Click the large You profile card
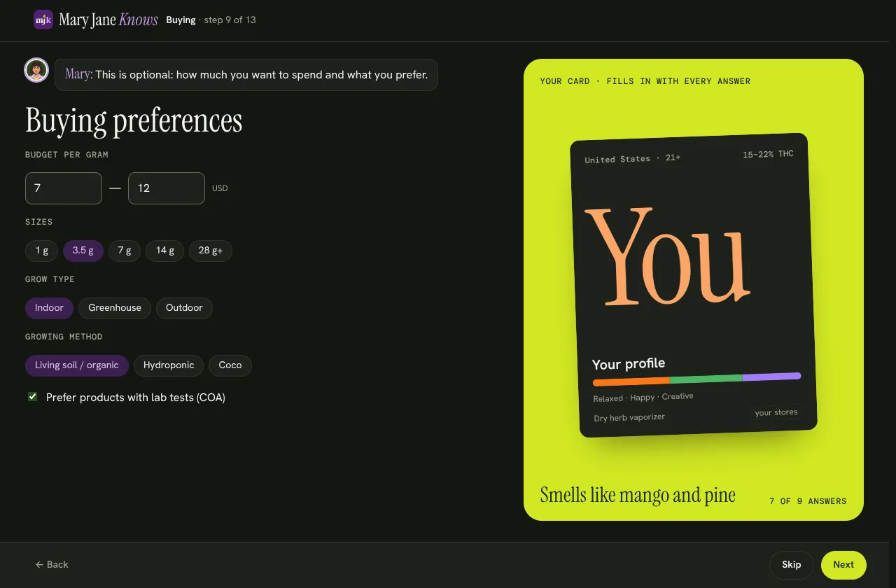Viewport: 896px width, 588px height. (x=694, y=285)
